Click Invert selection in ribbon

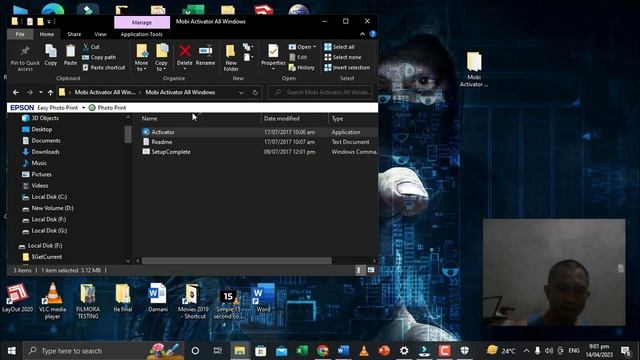[347, 68]
